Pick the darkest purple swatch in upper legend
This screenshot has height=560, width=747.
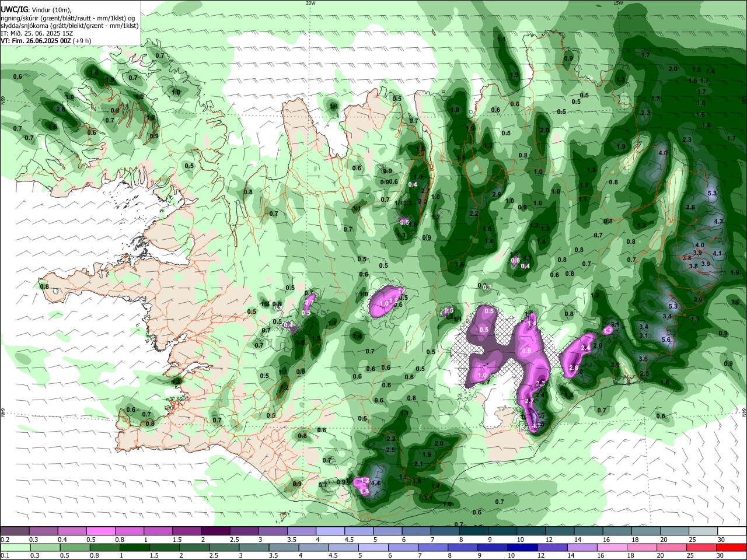click(x=215, y=531)
